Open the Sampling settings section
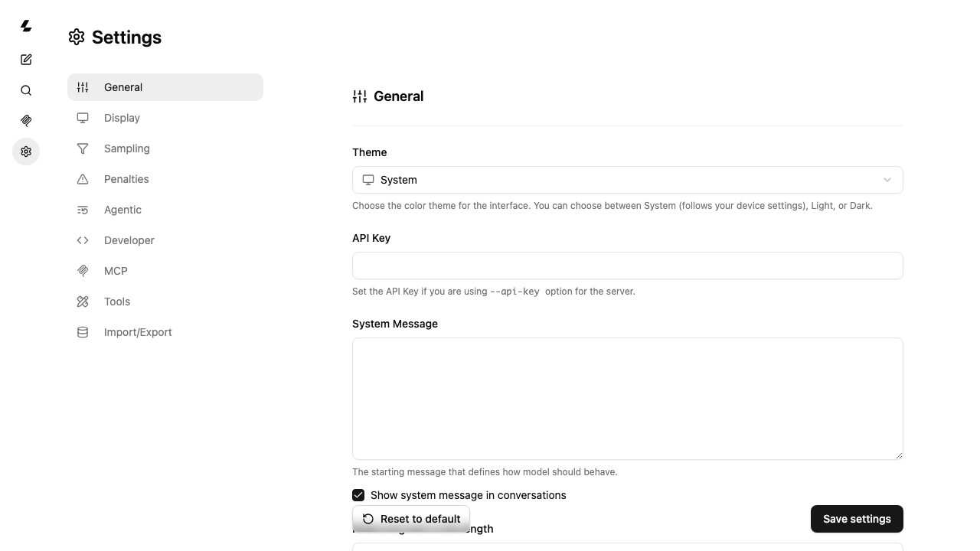 [x=165, y=148]
